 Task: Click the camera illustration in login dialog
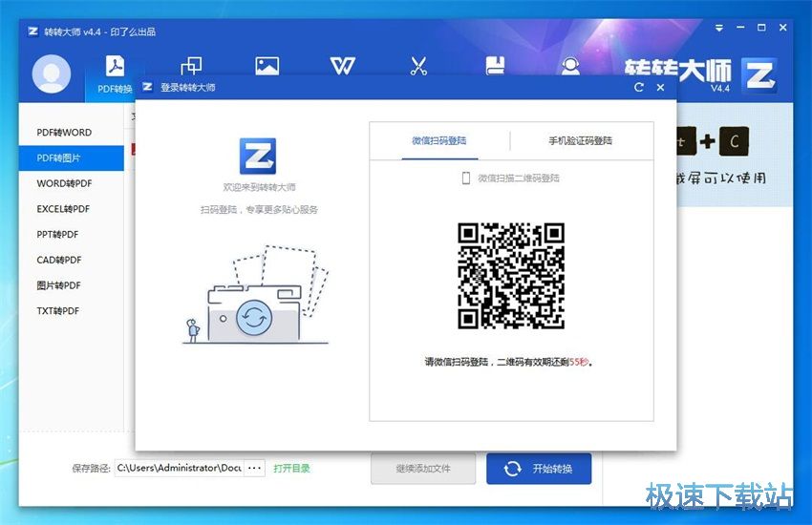[255, 294]
